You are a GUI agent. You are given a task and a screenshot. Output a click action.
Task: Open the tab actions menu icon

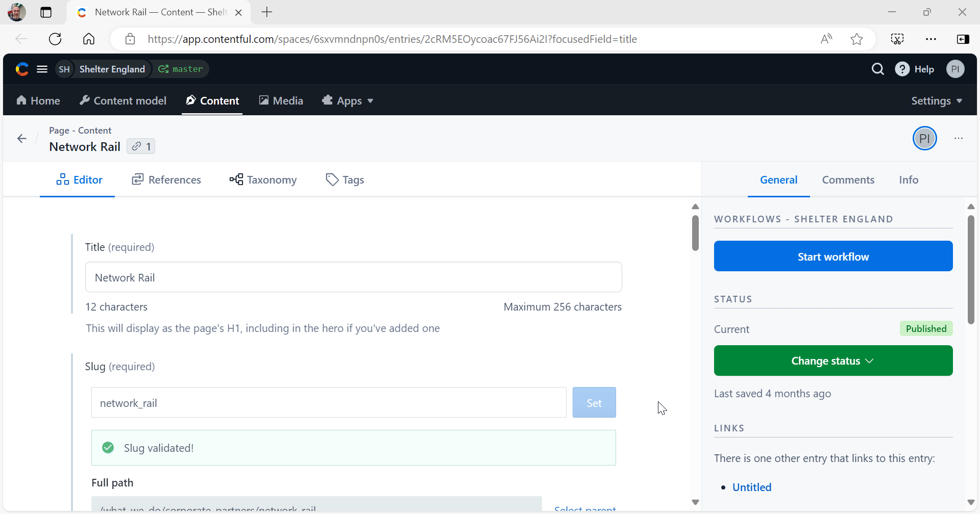tap(46, 12)
